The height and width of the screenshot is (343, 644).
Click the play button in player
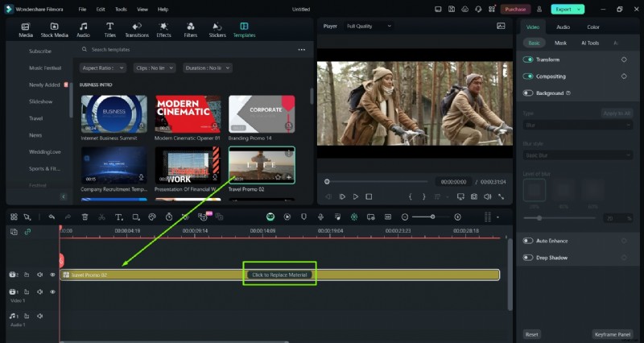[x=356, y=196]
